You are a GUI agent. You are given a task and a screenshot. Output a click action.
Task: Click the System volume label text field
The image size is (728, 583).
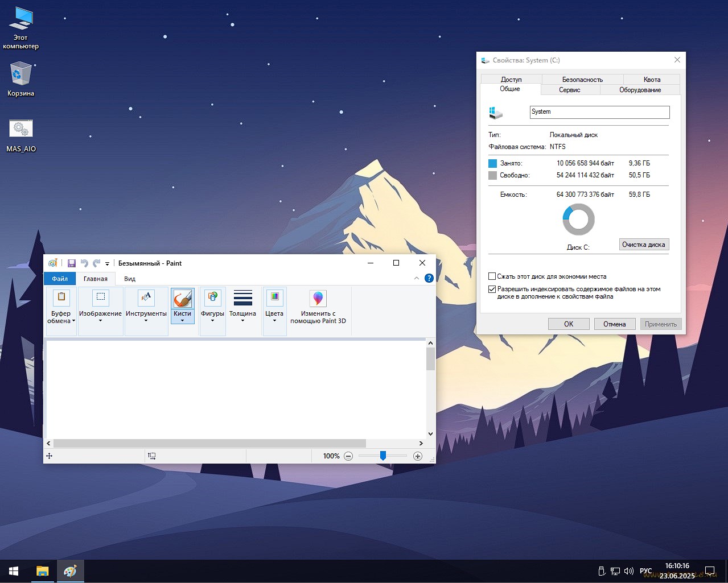tap(599, 112)
